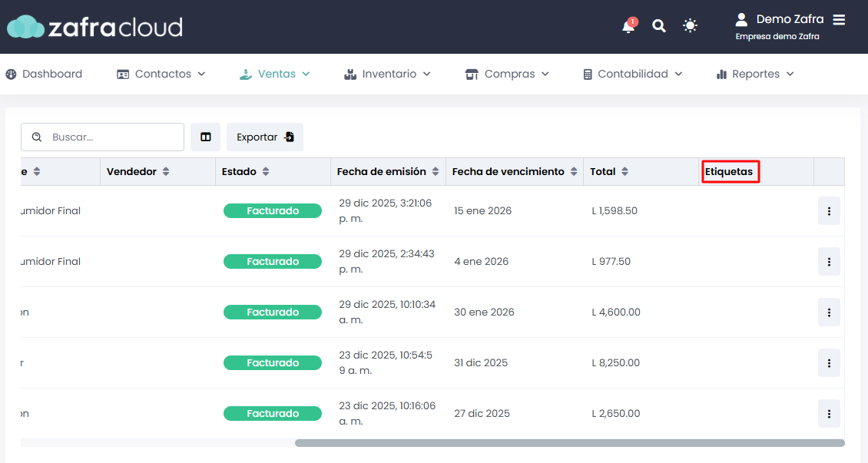Toggle the light/dark theme sun icon
This screenshot has height=463, width=868.
pyautogui.click(x=690, y=25)
